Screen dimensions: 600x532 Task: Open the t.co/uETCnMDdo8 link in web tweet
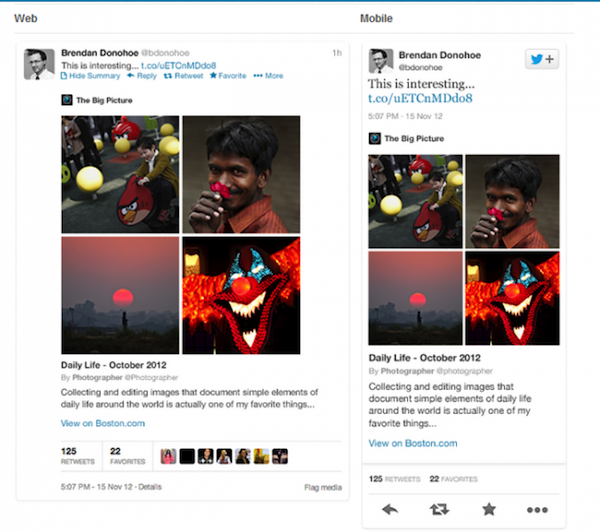click(178, 65)
